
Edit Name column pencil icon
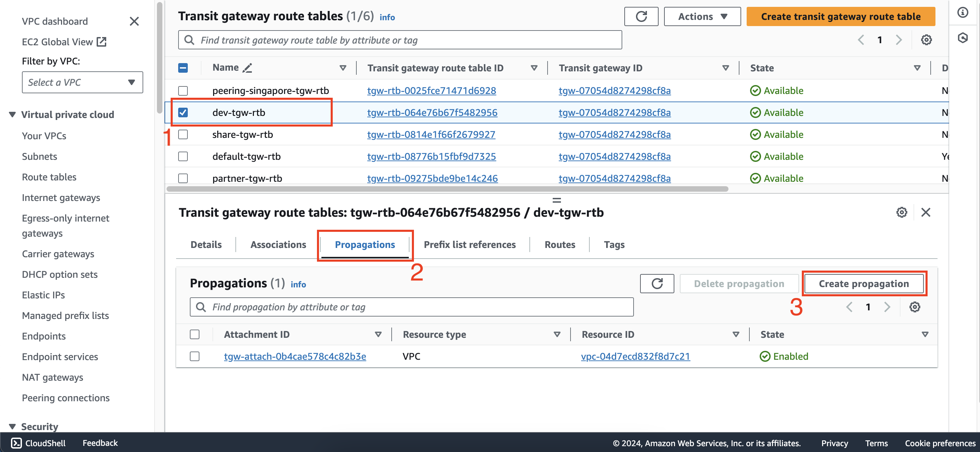click(x=247, y=68)
